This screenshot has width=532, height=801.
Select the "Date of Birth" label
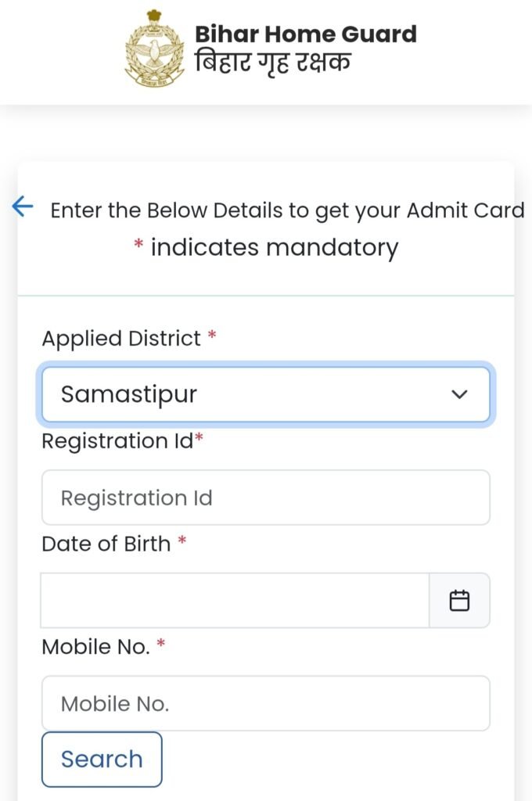click(106, 544)
